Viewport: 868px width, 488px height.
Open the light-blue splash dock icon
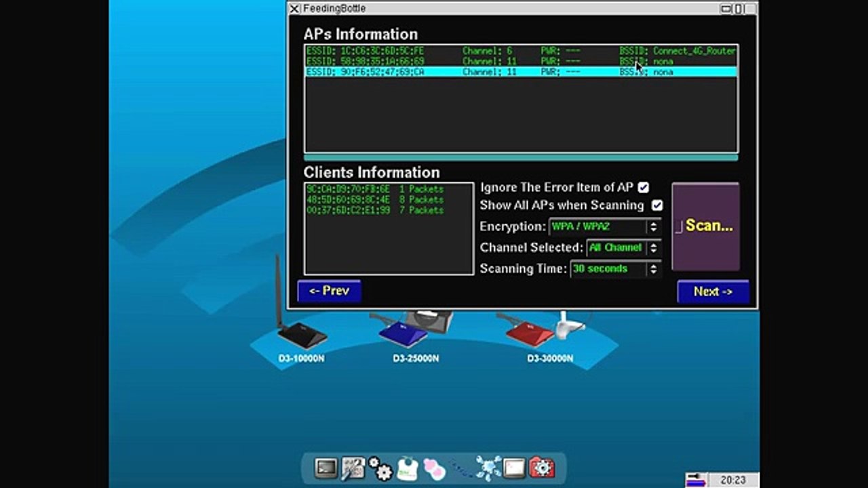(x=488, y=468)
